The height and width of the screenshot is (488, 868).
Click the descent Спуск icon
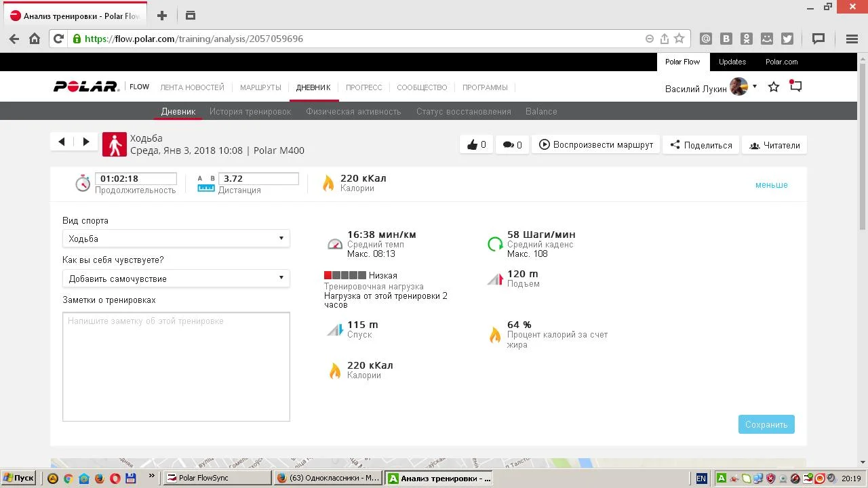point(335,329)
